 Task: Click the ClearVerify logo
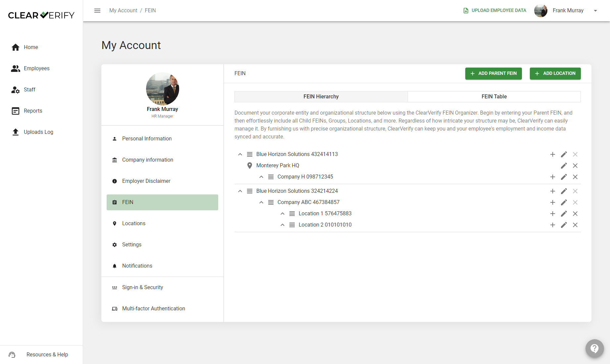point(41,15)
